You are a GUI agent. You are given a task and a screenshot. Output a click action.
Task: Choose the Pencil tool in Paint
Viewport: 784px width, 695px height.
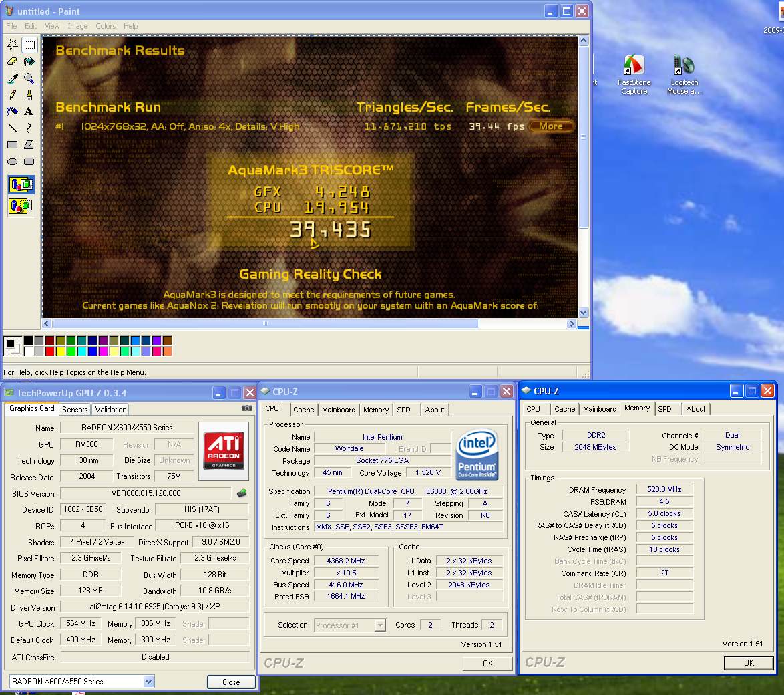click(x=13, y=95)
